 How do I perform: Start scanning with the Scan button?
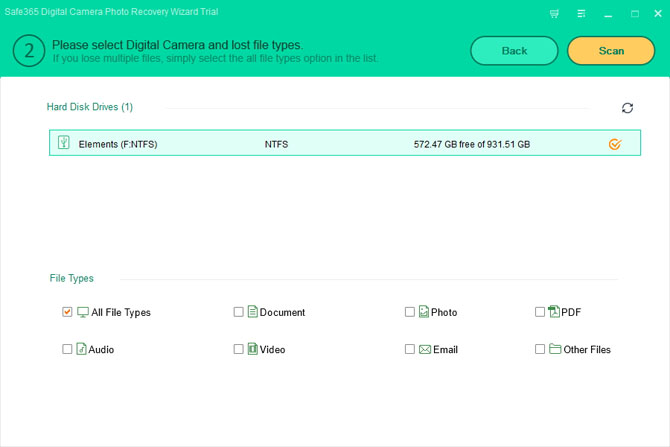tap(611, 51)
